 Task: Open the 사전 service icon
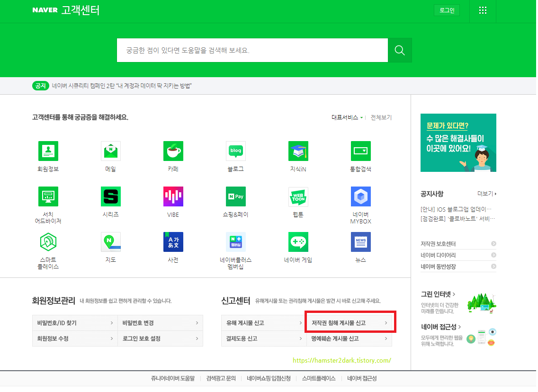[x=173, y=242]
